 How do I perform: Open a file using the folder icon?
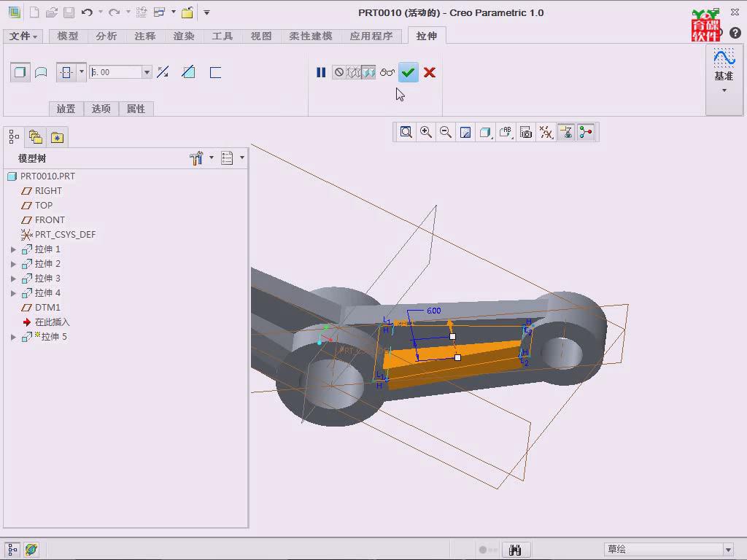pos(52,12)
